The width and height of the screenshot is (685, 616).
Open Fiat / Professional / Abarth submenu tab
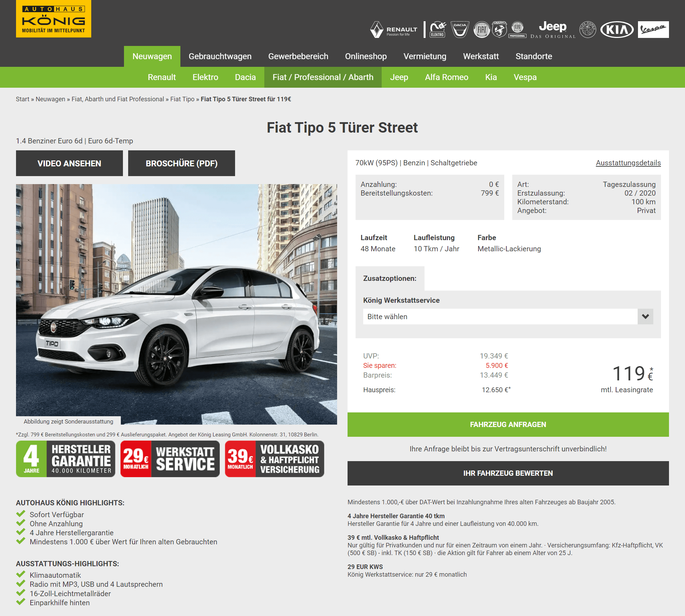[323, 77]
